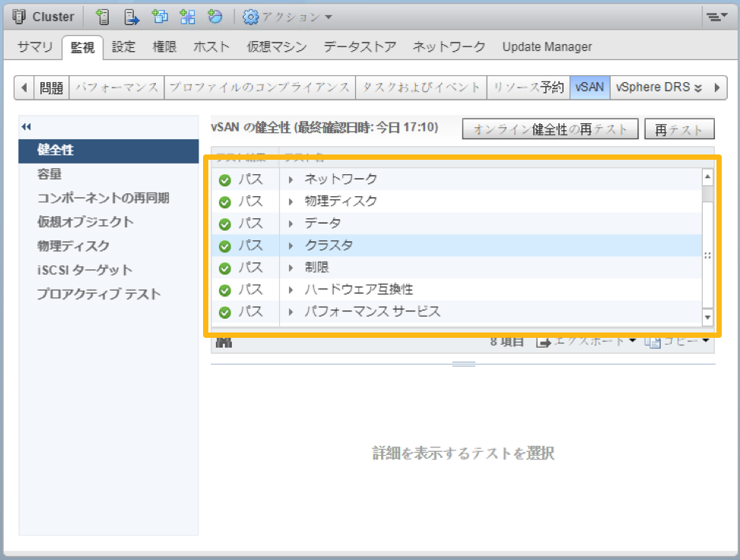
Task: Click the deploy OVF template globe icon
Action: tap(214, 16)
